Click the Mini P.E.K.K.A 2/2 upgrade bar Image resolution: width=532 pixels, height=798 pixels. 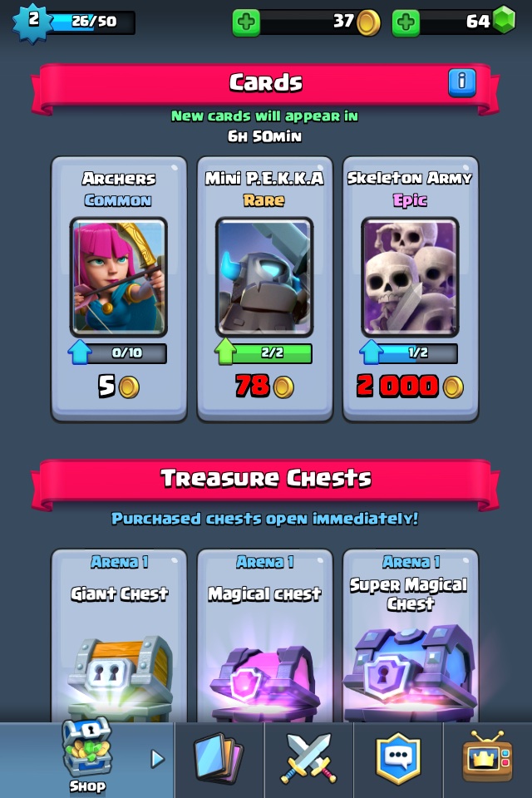coord(264,352)
